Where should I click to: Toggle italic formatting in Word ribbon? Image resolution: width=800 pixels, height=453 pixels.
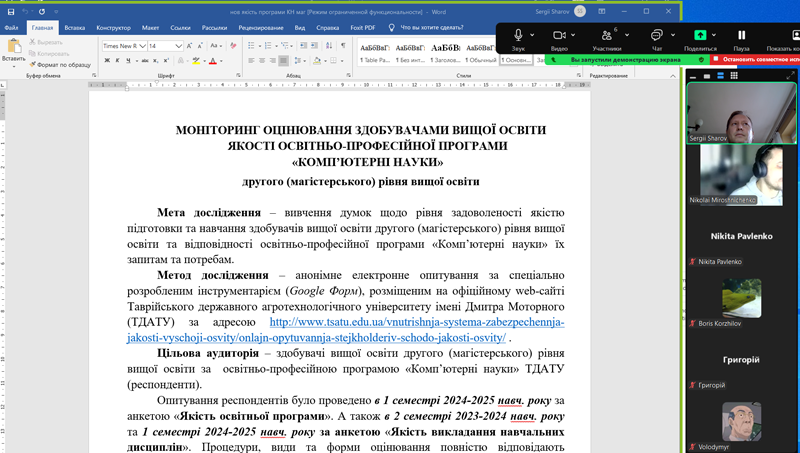point(117,61)
